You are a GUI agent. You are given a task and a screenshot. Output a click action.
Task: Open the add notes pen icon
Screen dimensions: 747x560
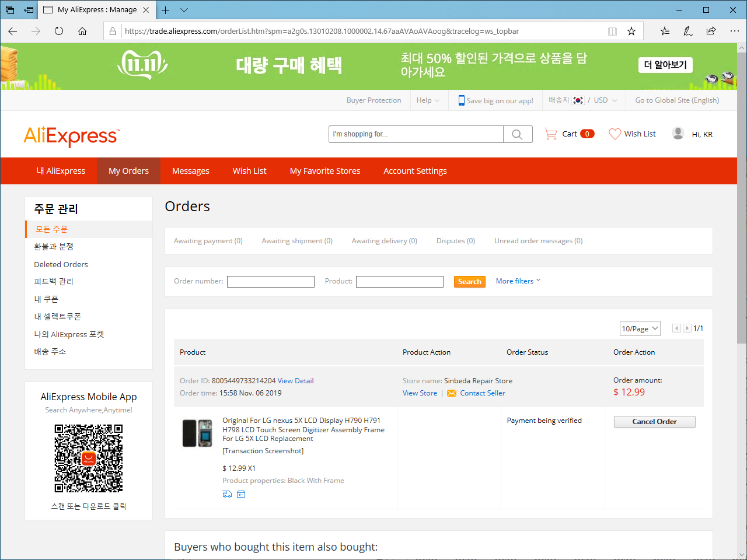coord(688,31)
